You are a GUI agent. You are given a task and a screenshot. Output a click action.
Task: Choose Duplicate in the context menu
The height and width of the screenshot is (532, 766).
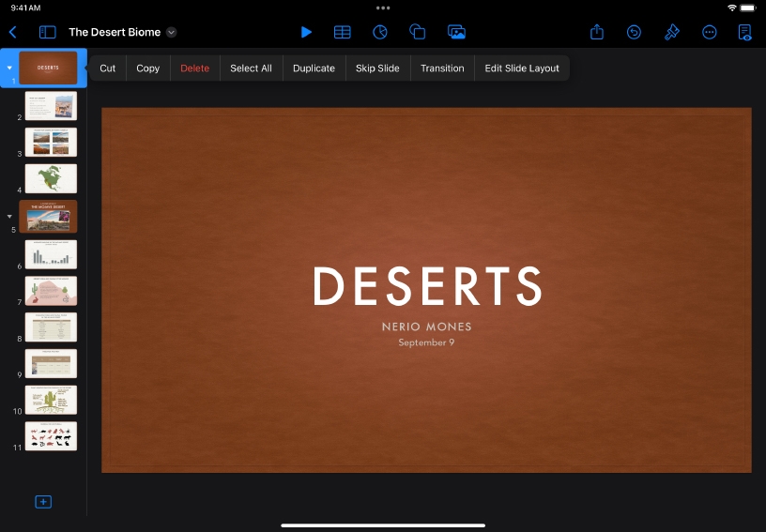[x=314, y=68]
